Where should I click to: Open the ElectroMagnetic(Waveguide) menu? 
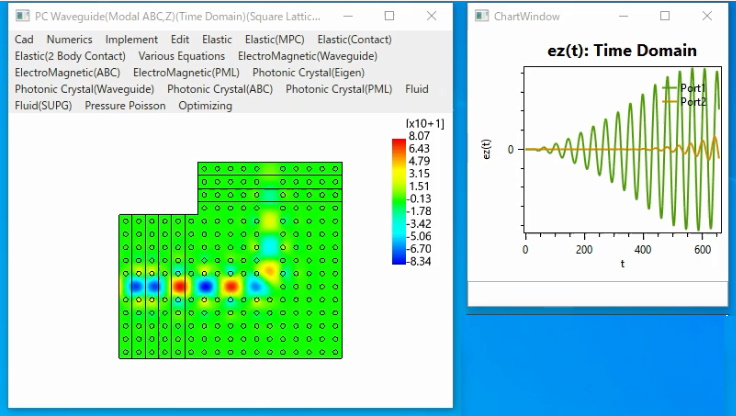(x=307, y=56)
